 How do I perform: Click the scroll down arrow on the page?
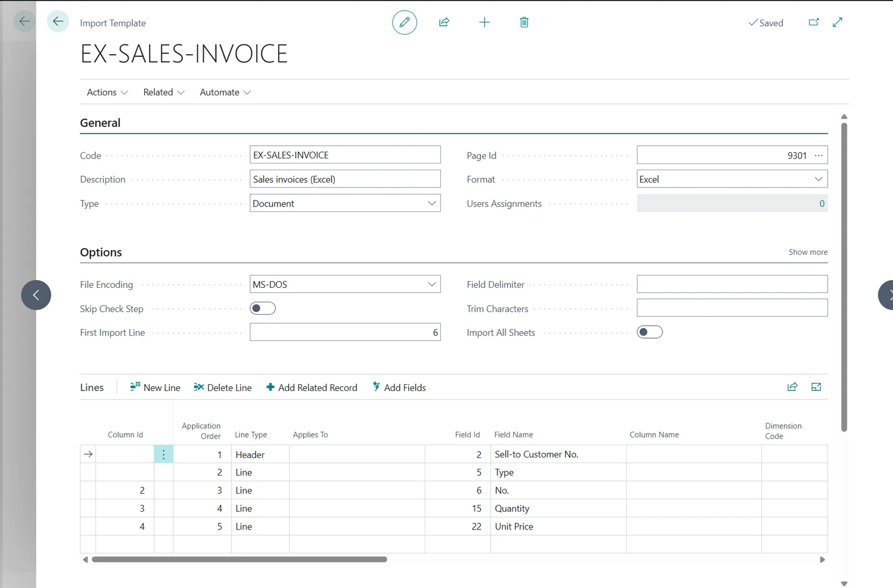pyautogui.click(x=844, y=584)
